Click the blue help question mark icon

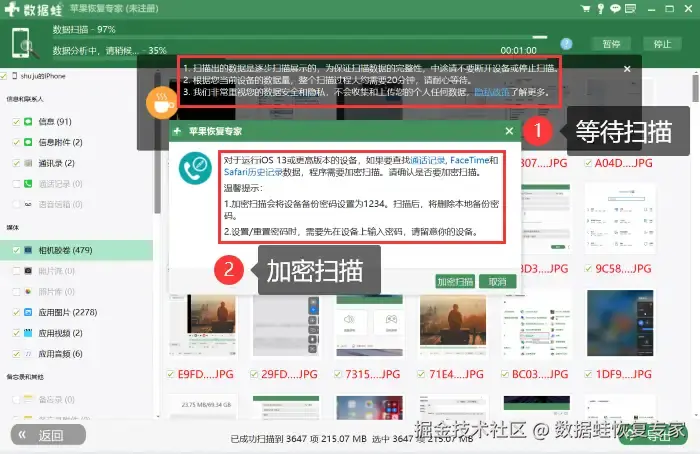coord(566,44)
